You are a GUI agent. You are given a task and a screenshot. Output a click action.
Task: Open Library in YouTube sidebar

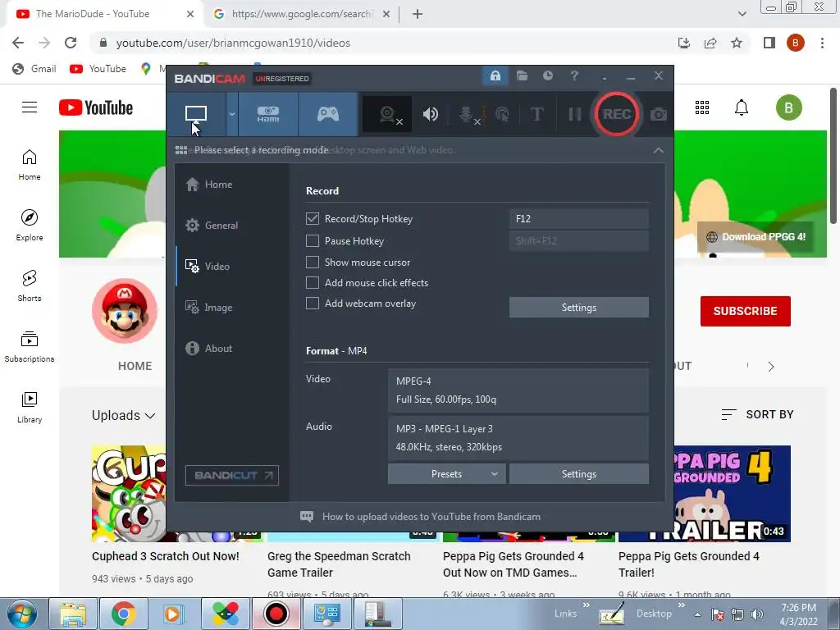point(30,407)
